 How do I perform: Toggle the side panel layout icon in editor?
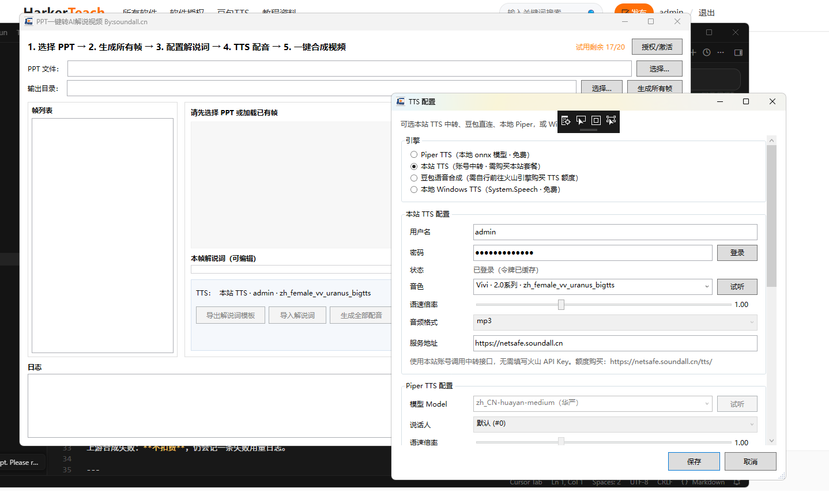tap(738, 52)
